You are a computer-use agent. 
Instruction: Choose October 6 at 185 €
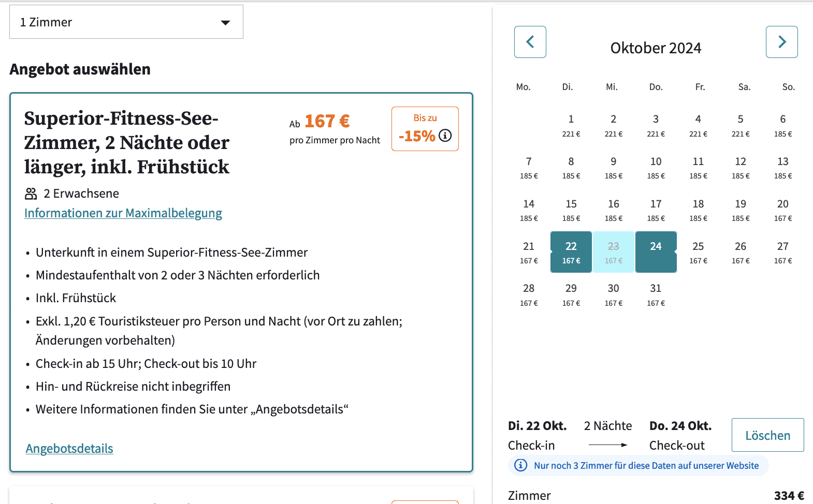pyautogui.click(x=783, y=125)
